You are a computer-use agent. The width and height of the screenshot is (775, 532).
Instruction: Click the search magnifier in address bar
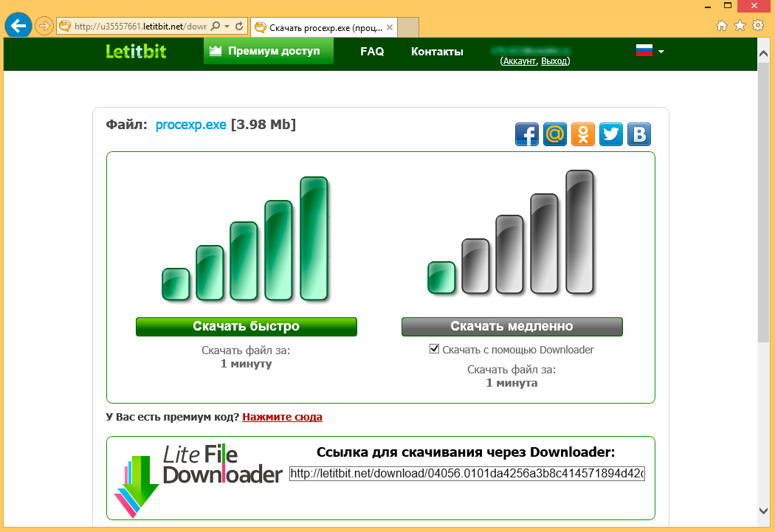(215, 26)
